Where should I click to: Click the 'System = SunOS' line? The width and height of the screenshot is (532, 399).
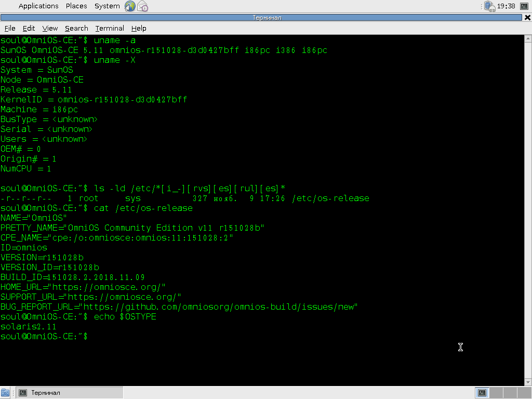37,70
